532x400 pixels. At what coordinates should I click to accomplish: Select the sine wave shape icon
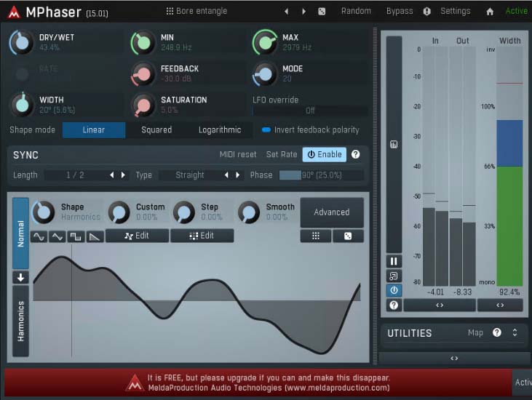[x=39, y=236]
